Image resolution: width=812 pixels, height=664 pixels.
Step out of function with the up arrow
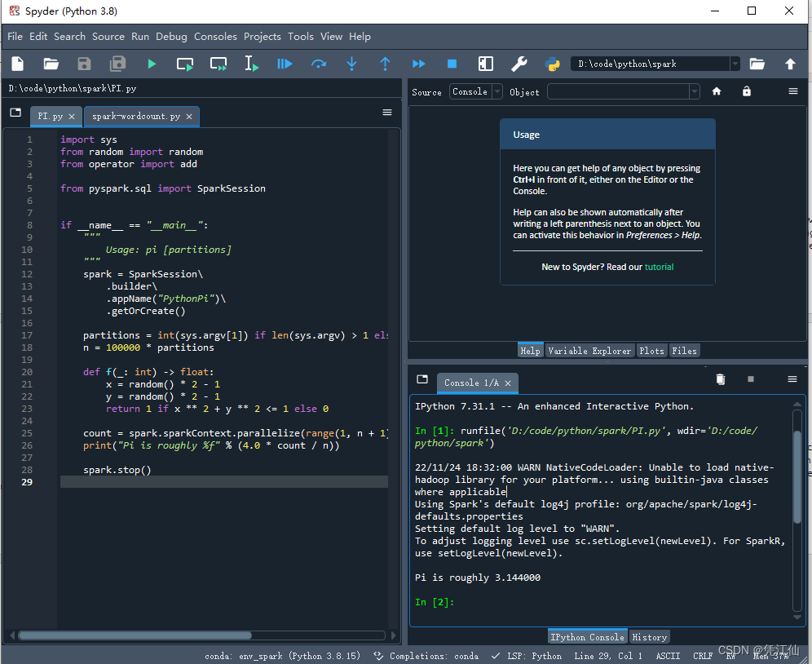coord(385,64)
